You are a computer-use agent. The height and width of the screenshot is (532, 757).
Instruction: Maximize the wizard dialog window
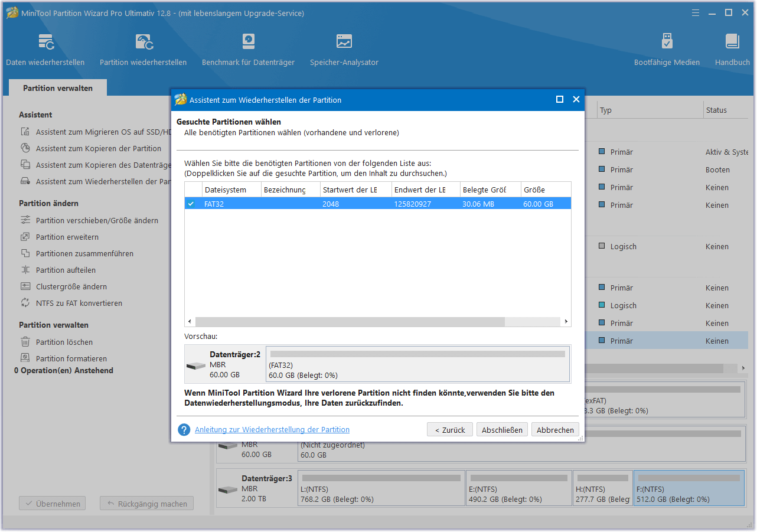(x=560, y=100)
